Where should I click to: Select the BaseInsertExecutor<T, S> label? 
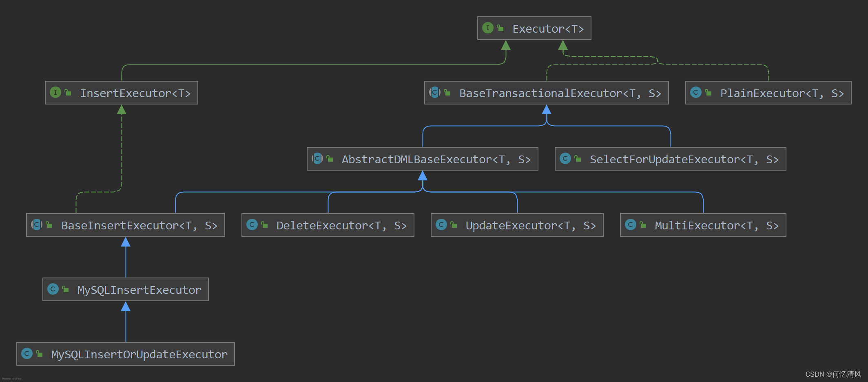[x=139, y=226]
